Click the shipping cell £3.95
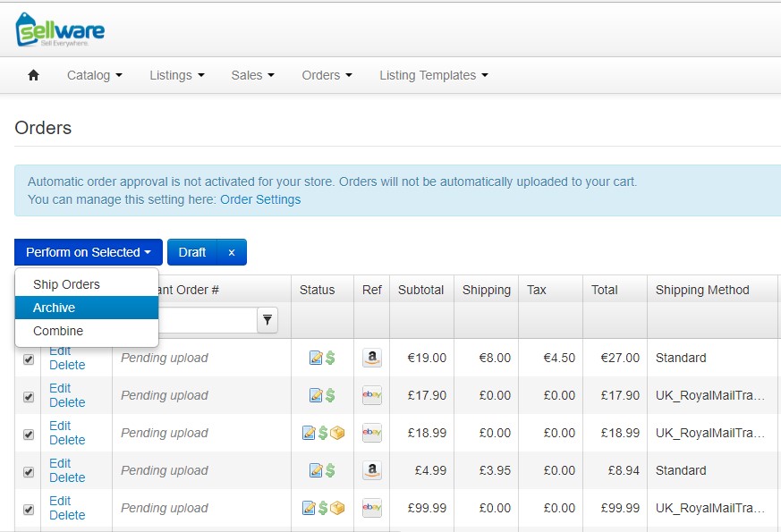The image size is (781, 532). pos(495,470)
